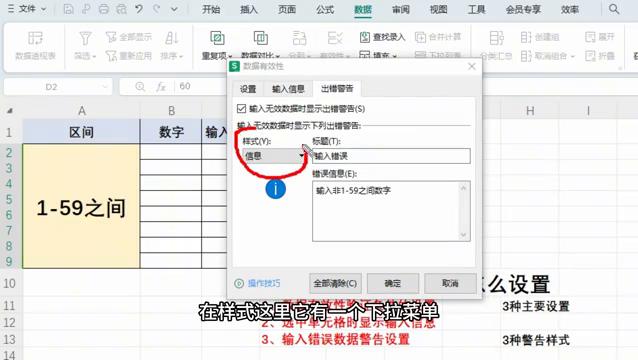Click the search magnifier icon
The image size is (638, 360).
point(614,9)
